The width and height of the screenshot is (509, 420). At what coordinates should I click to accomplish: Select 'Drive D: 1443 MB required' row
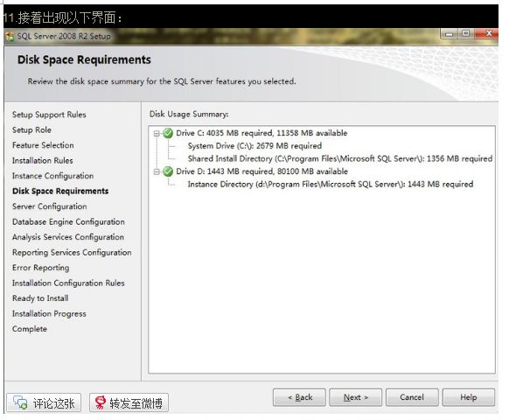(x=261, y=171)
